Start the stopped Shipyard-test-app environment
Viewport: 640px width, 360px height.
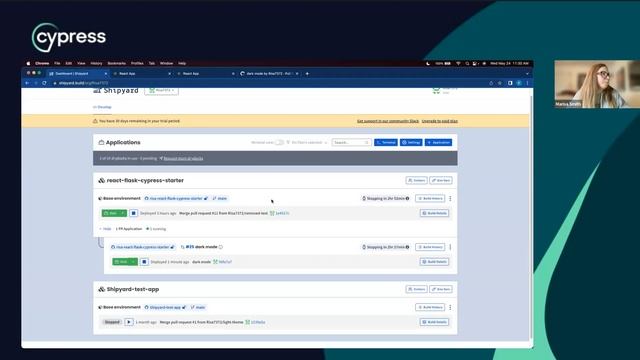click(x=129, y=322)
